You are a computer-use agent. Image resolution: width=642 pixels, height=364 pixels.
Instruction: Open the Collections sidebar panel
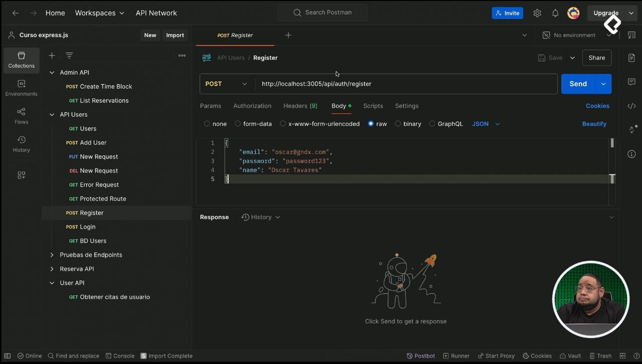[x=21, y=60]
